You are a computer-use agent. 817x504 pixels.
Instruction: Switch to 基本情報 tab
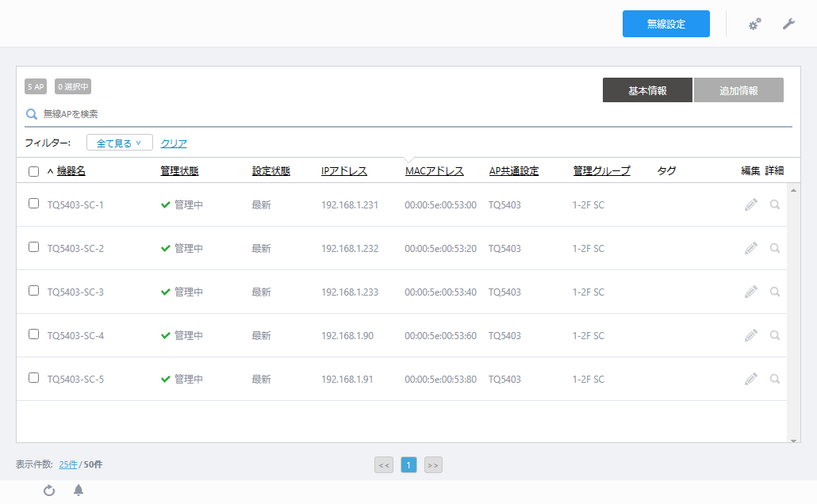647,90
